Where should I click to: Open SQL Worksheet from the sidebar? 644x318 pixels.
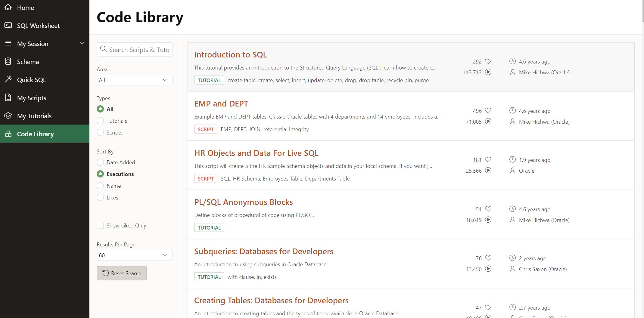coord(45,26)
